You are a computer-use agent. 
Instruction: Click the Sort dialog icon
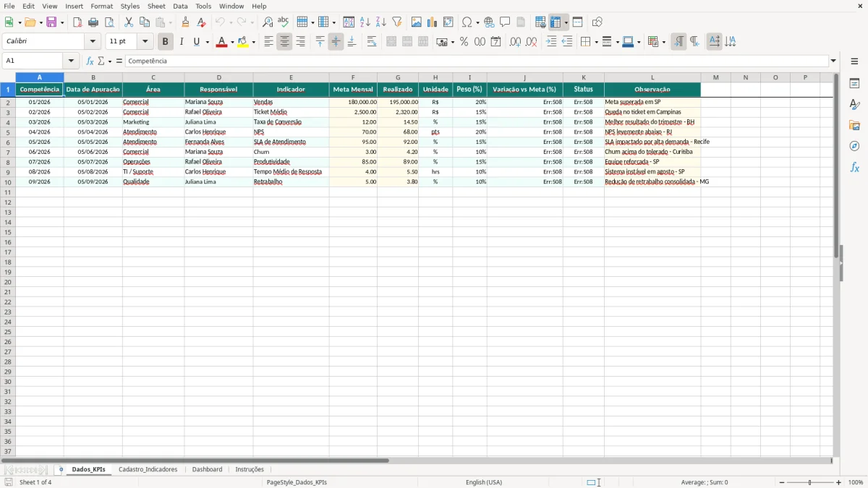(x=349, y=22)
